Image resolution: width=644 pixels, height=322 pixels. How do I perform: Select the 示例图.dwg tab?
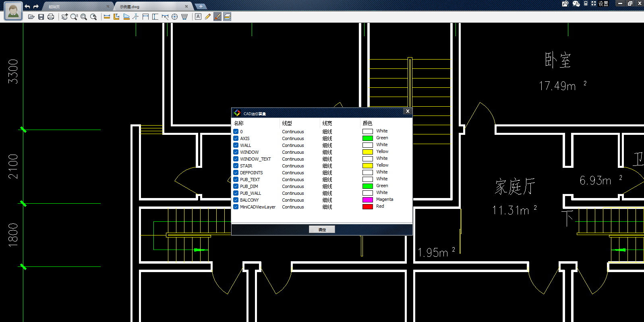coord(130,7)
